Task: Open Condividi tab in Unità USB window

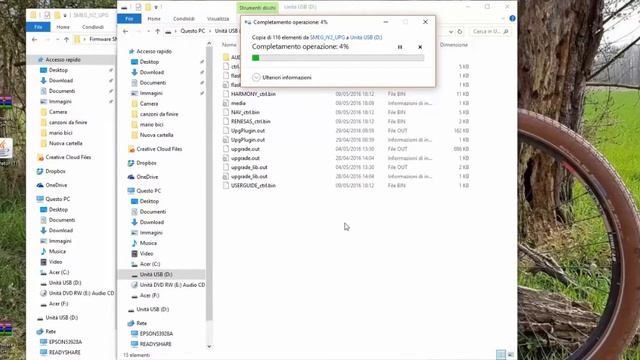Action: (x=184, y=19)
